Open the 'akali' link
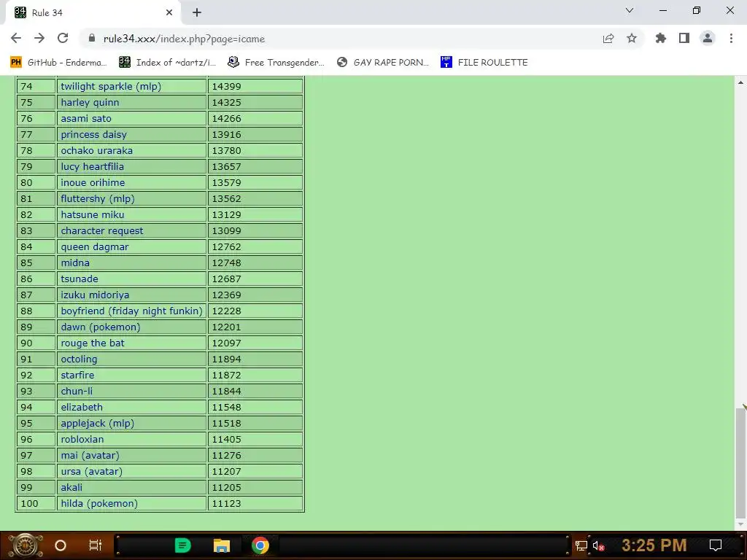The image size is (747, 560). [x=71, y=487]
